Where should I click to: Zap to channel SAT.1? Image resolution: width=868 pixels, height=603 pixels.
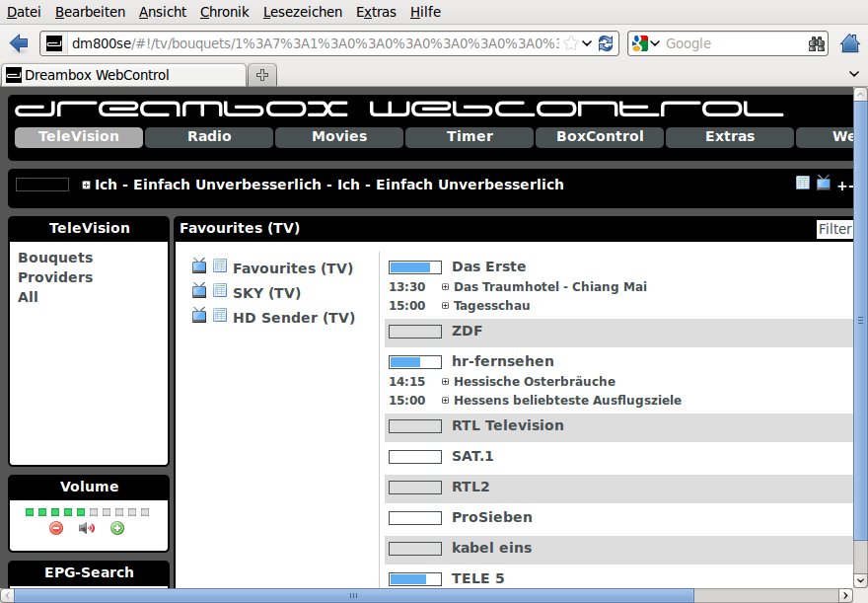pyautogui.click(x=472, y=456)
